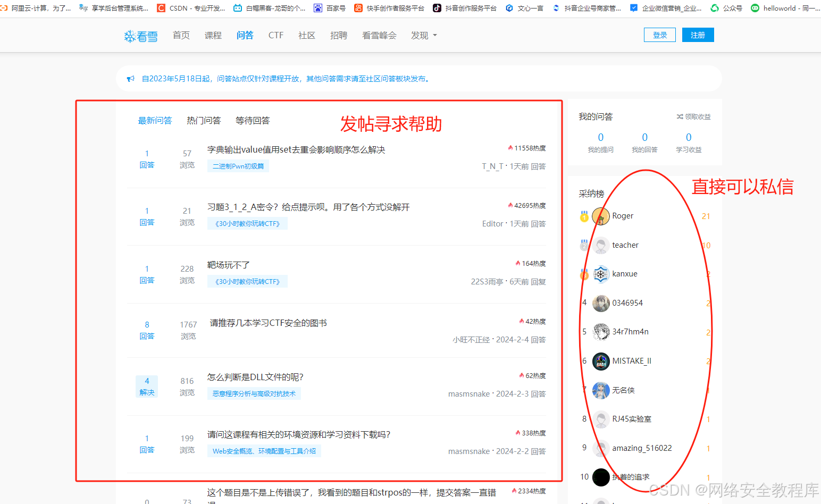Click the 二进制Pwn初级篇 tag
Image resolution: width=821 pixels, height=504 pixels.
coord(238,166)
